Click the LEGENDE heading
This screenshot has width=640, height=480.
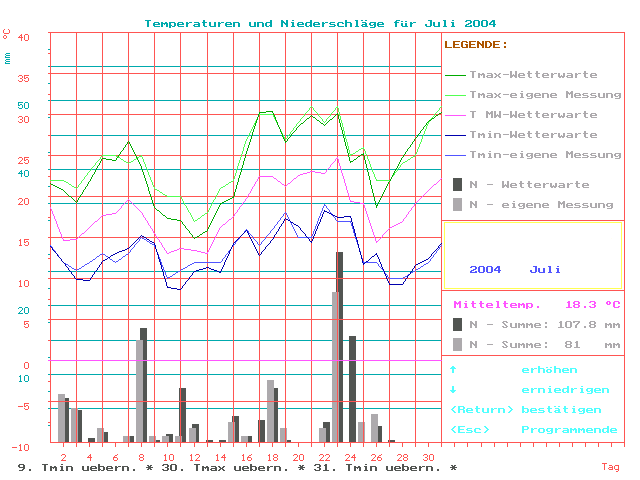coord(476,45)
